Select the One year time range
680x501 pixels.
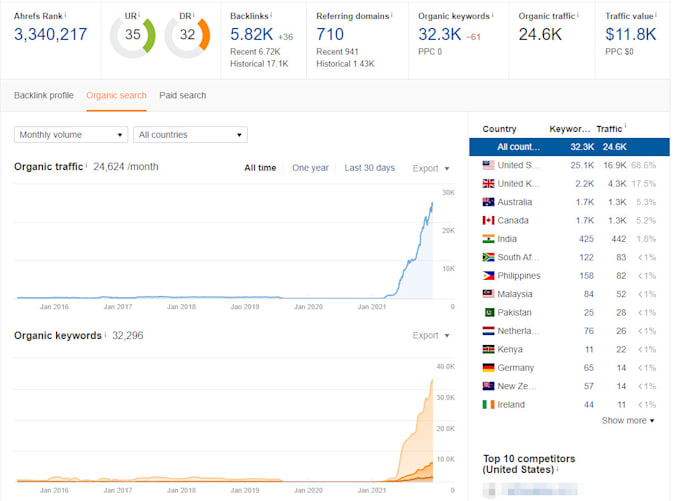(x=310, y=168)
